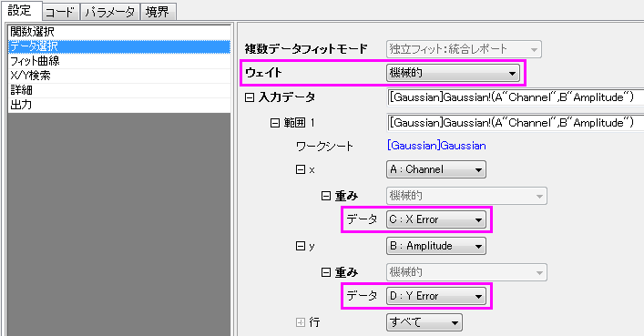The width and height of the screenshot is (644, 336).
Task: Collapse the 重み node under x
Action: pos(326,197)
